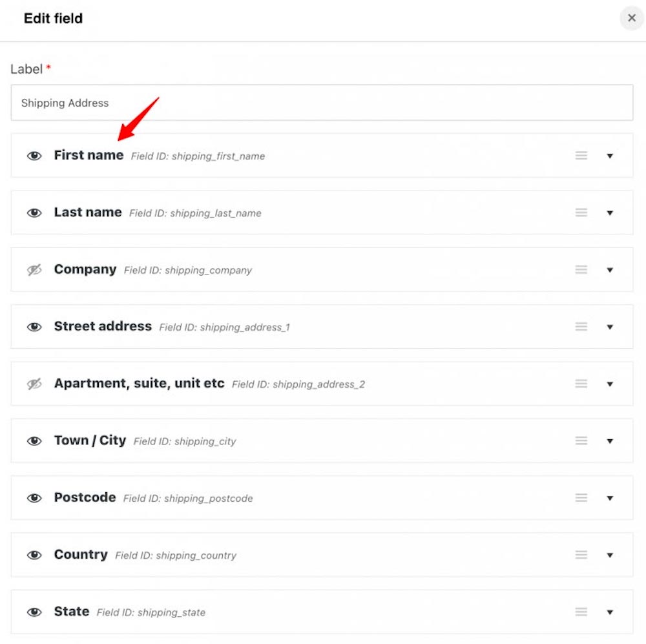This screenshot has height=644, width=646.
Task: Click the Company row drag handle
Action: click(581, 270)
